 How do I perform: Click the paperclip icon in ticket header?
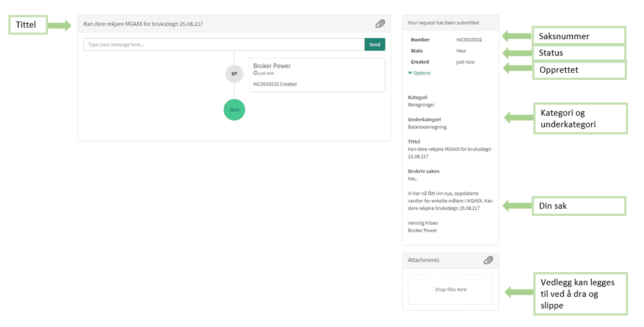tap(380, 24)
